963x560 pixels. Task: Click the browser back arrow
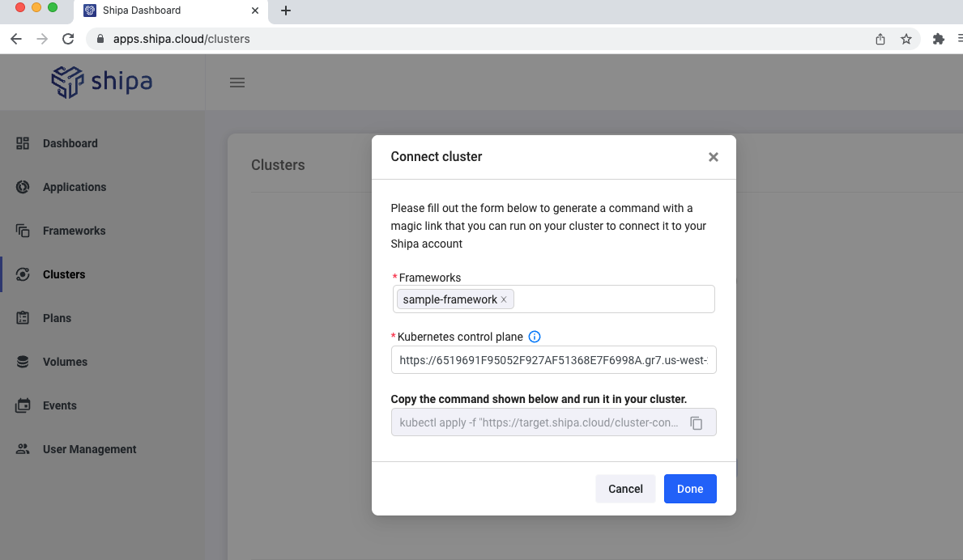click(x=16, y=39)
